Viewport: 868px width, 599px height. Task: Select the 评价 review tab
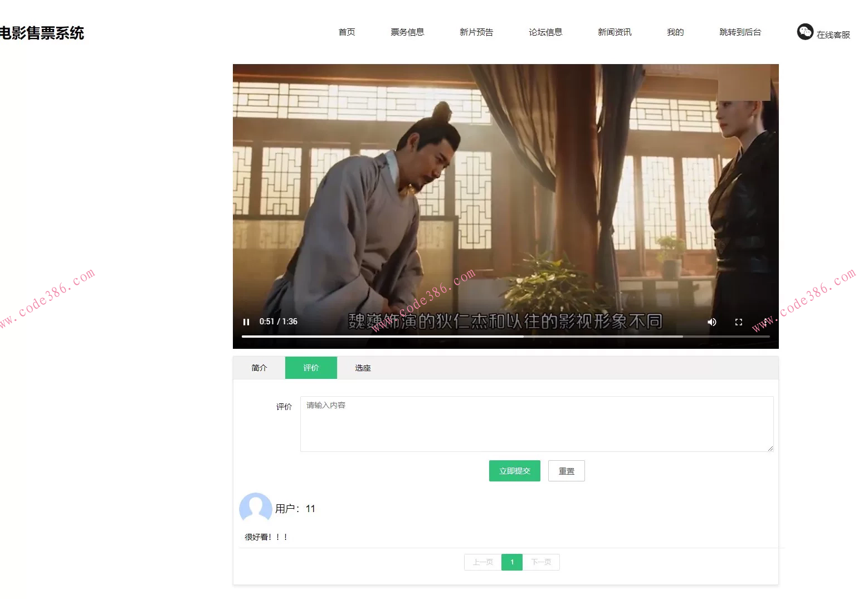click(x=311, y=368)
